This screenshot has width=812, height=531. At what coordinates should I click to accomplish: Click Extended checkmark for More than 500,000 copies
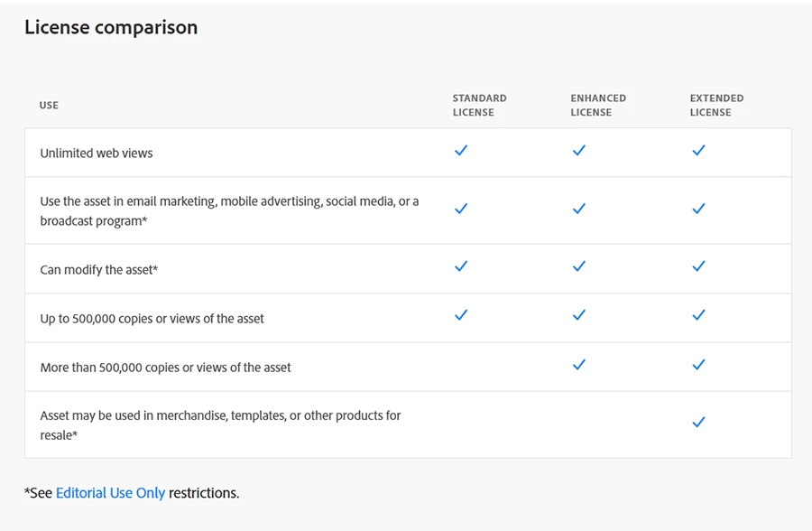pos(698,365)
